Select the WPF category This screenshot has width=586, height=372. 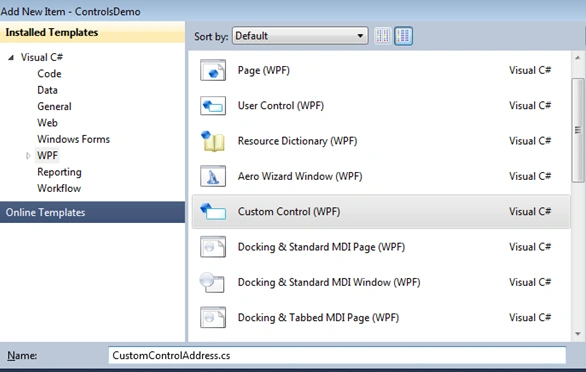[x=47, y=156]
